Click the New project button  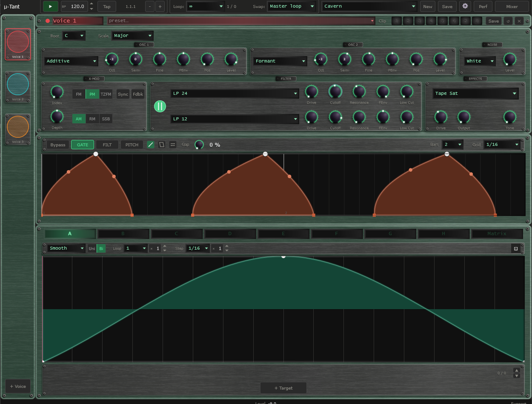pyautogui.click(x=428, y=6)
